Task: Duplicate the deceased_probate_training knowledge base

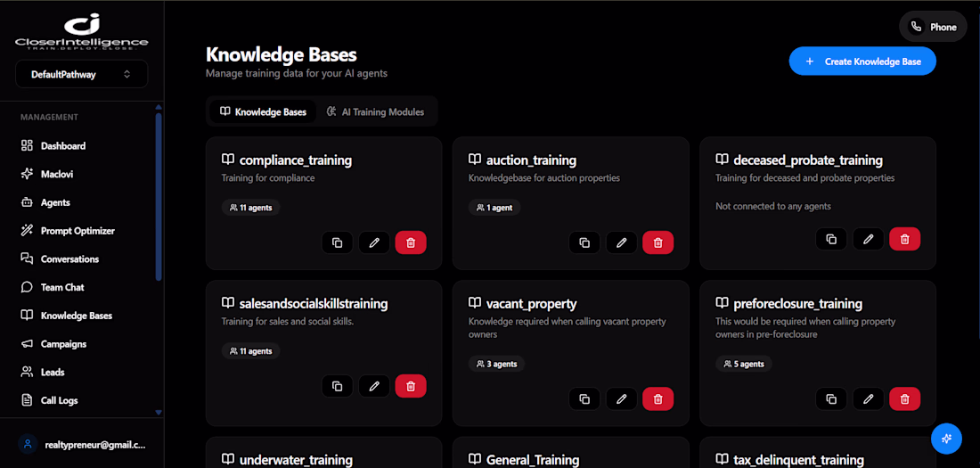Action: (831, 239)
